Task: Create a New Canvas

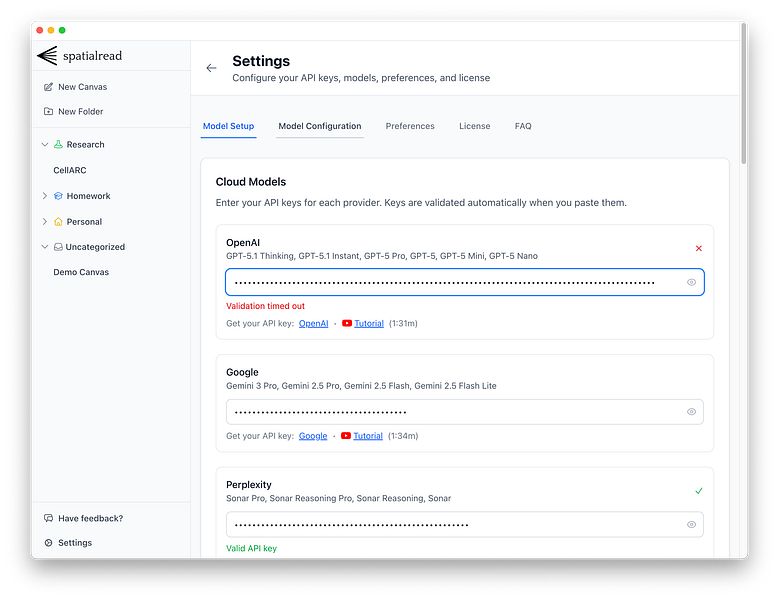Action: tap(82, 87)
